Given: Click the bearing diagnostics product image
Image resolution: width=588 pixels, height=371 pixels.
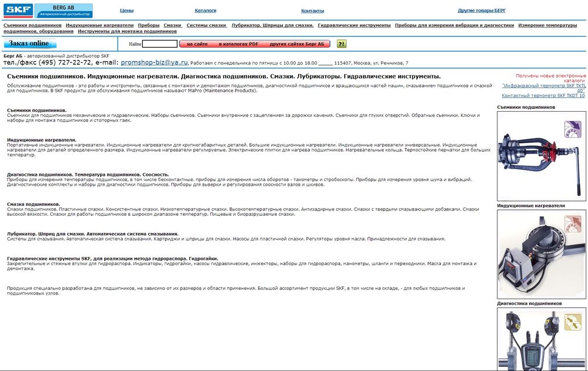Looking at the screenshot, I should click(541, 339).
